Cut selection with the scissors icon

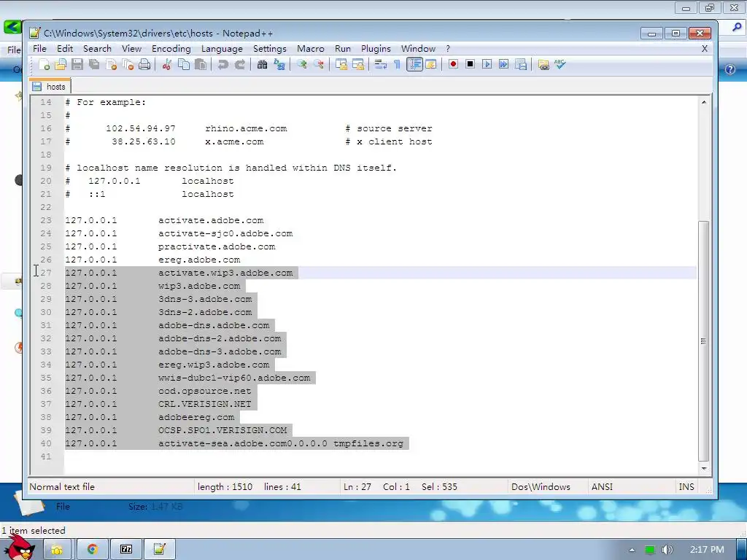[x=166, y=64]
